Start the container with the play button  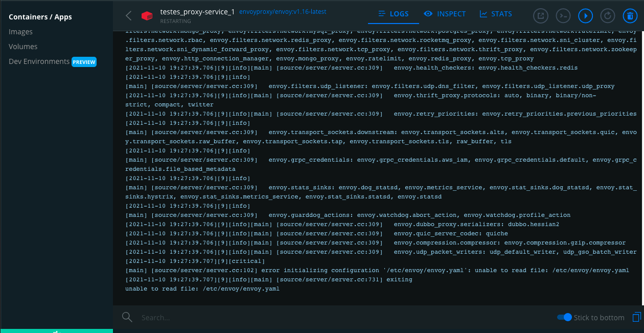(585, 16)
